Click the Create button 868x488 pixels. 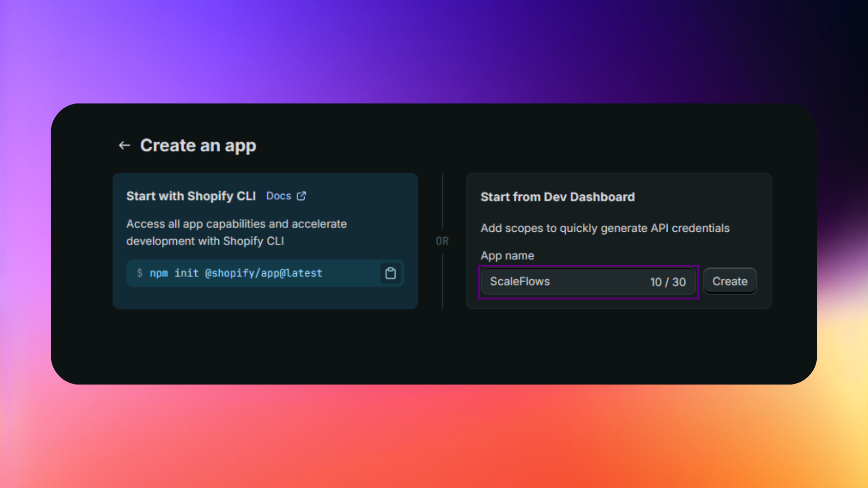tap(730, 282)
